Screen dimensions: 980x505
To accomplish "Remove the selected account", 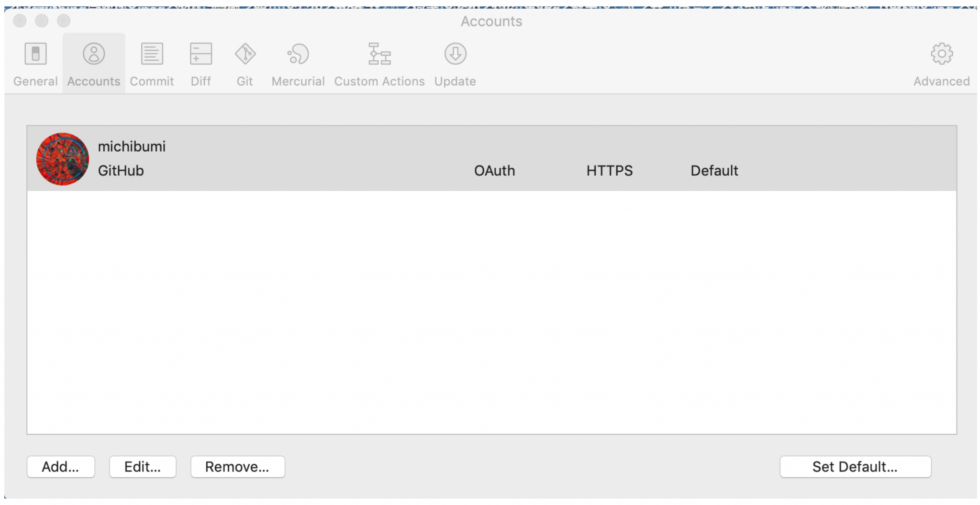I will (x=238, y=467).
